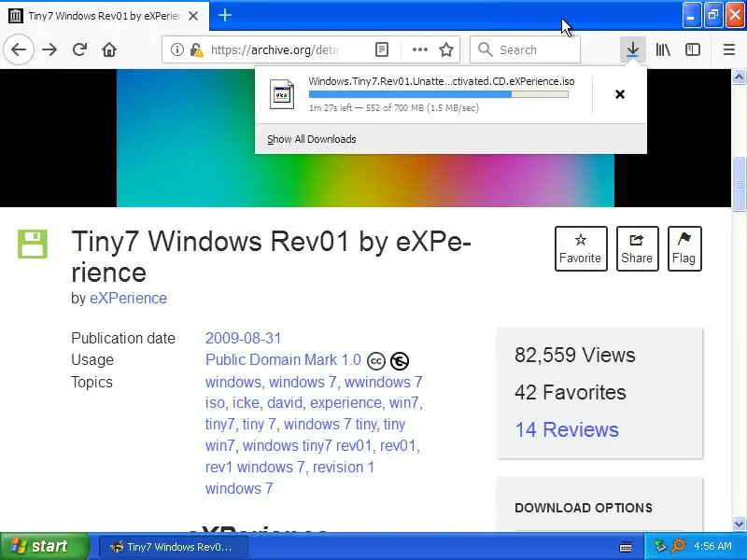The height and width of the screenshot is (560, 747).
Task: Click the magnifying glass search icon
Action: (485, 49)
